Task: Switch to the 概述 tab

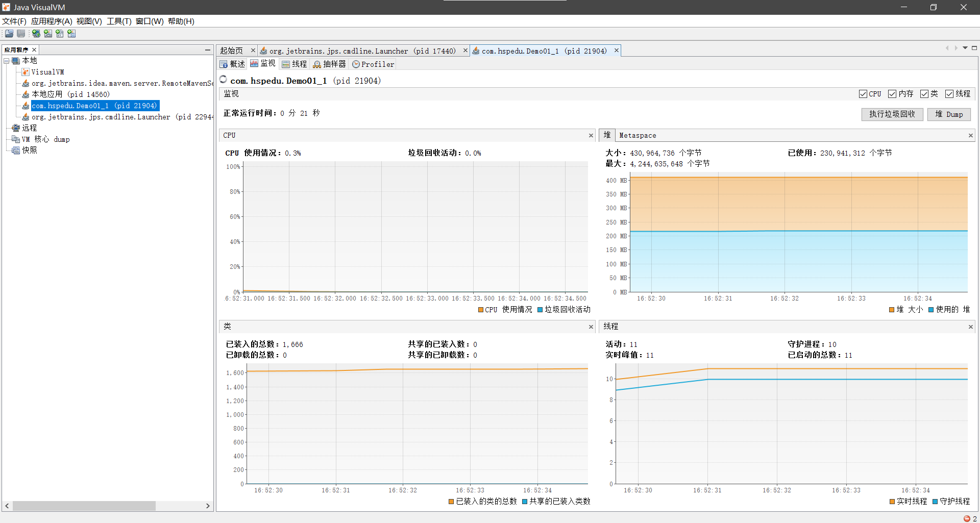Action: coord(232,64)
